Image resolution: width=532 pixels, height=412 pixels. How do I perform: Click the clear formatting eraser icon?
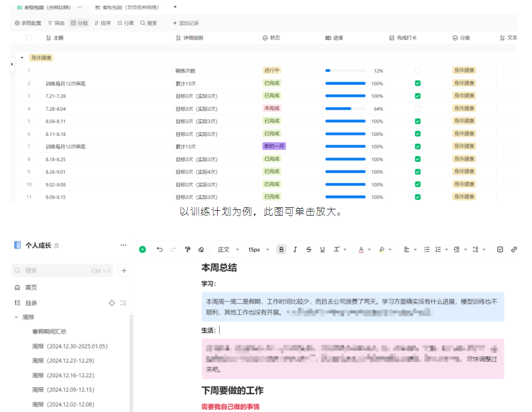[201, 250]
